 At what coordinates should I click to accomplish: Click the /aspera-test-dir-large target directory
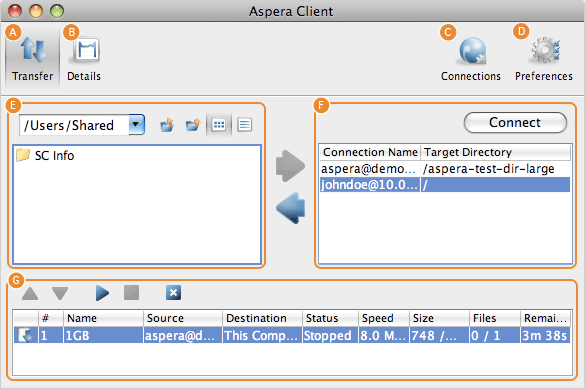coord(489,169)
